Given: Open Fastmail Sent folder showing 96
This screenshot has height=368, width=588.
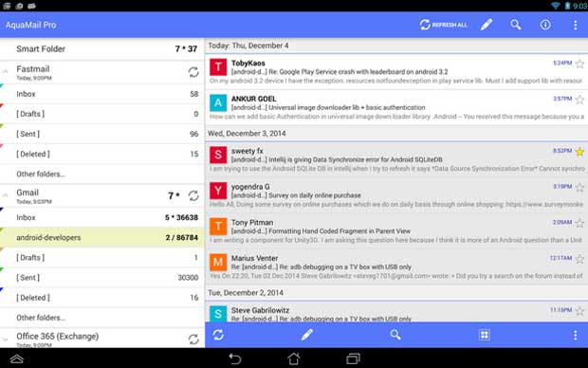Looking at the screenshot, I should (x=102, y=134).
